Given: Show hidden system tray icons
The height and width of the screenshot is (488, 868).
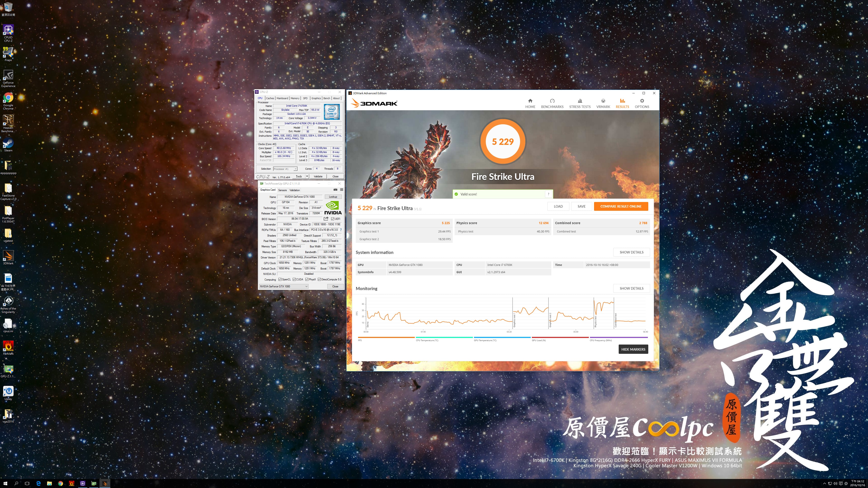Looking at the screenshot, I should 824,484.
